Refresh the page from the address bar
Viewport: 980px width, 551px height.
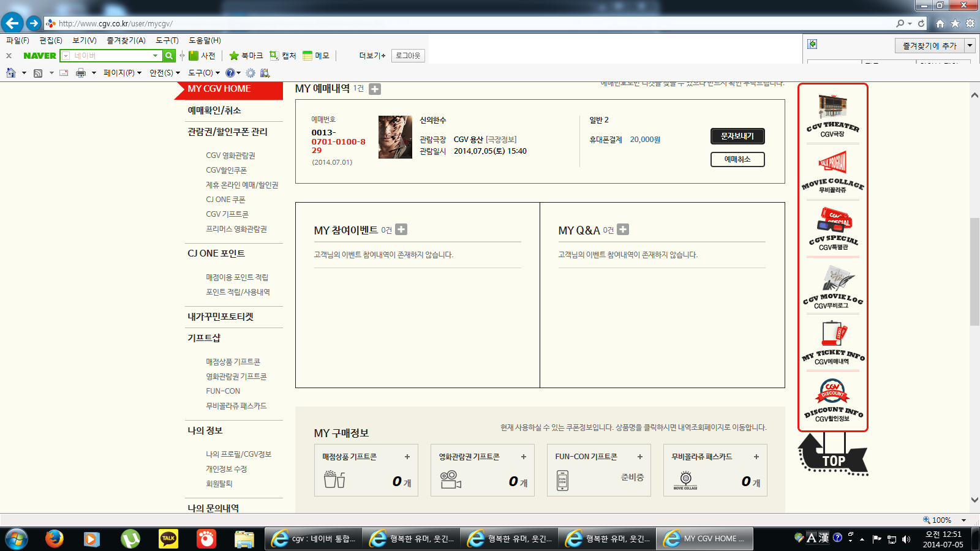tap(921, 23)
